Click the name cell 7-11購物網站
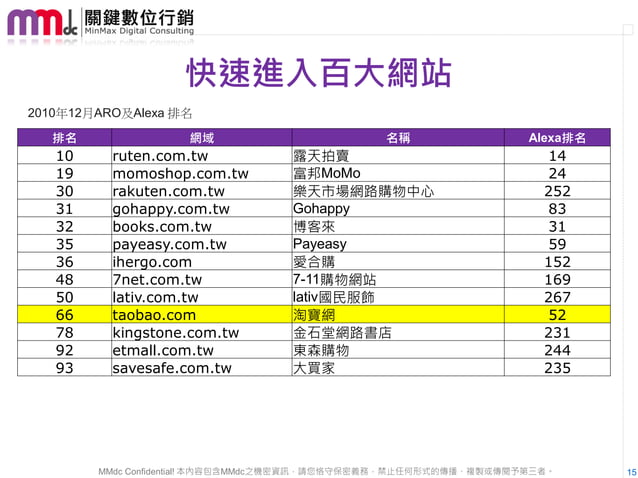 point(398,279)
